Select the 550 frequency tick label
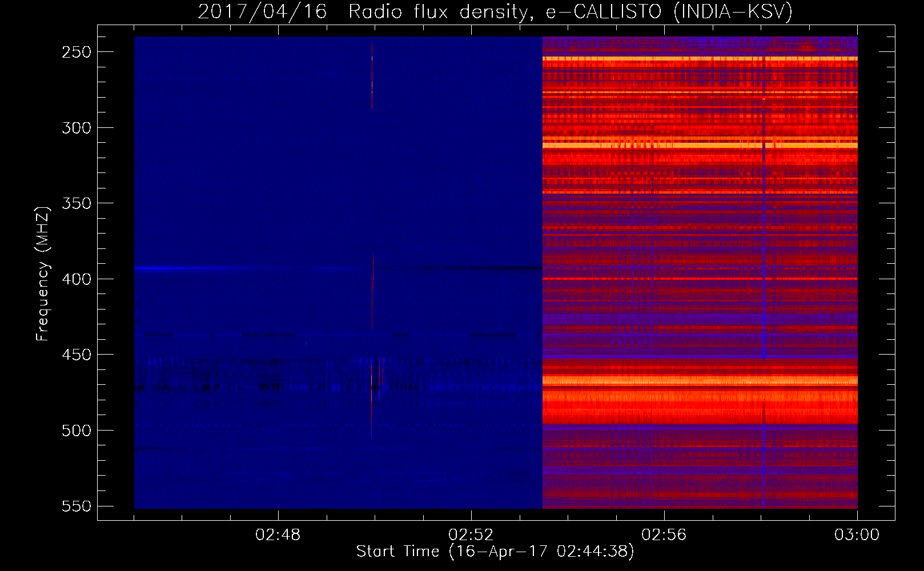924x571 pixels. click(77, 506)
